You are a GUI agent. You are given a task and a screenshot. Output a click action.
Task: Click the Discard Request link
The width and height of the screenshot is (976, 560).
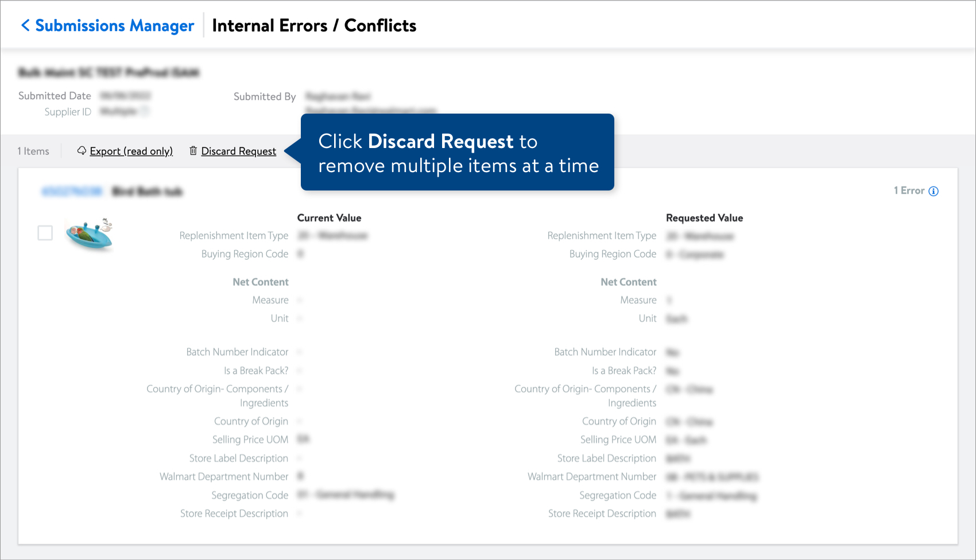click(x=238, y=151)
